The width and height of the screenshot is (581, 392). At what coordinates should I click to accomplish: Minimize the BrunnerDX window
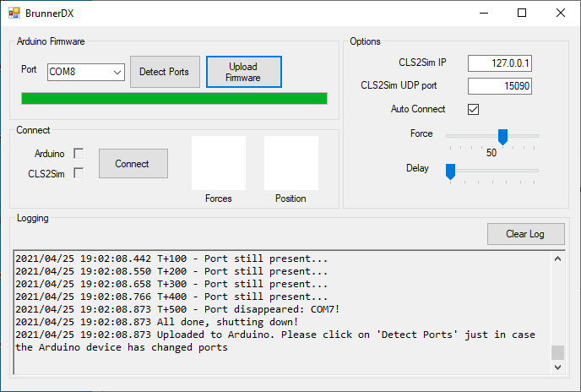(x=484, y=13)
